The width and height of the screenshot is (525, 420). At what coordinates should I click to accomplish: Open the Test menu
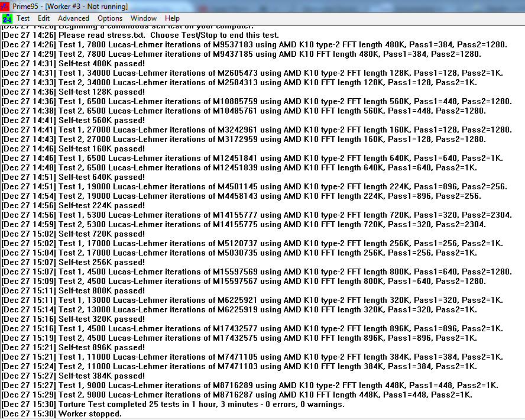coord(23,18)
